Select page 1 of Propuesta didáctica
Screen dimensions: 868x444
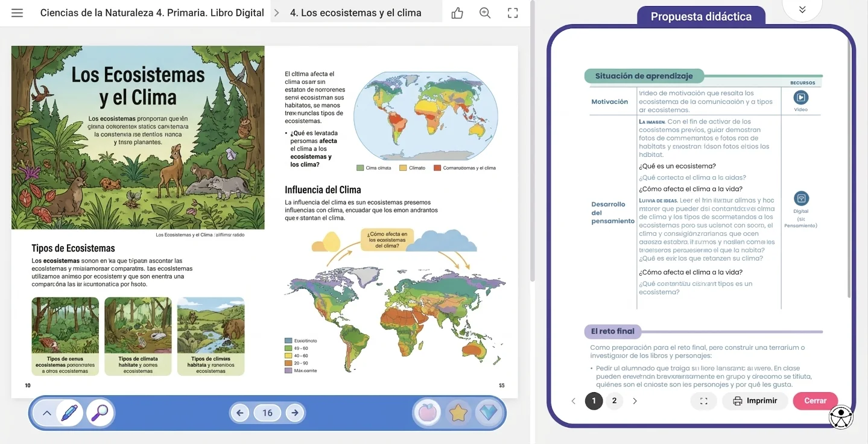pyautogui.click(x=594, y=401)
